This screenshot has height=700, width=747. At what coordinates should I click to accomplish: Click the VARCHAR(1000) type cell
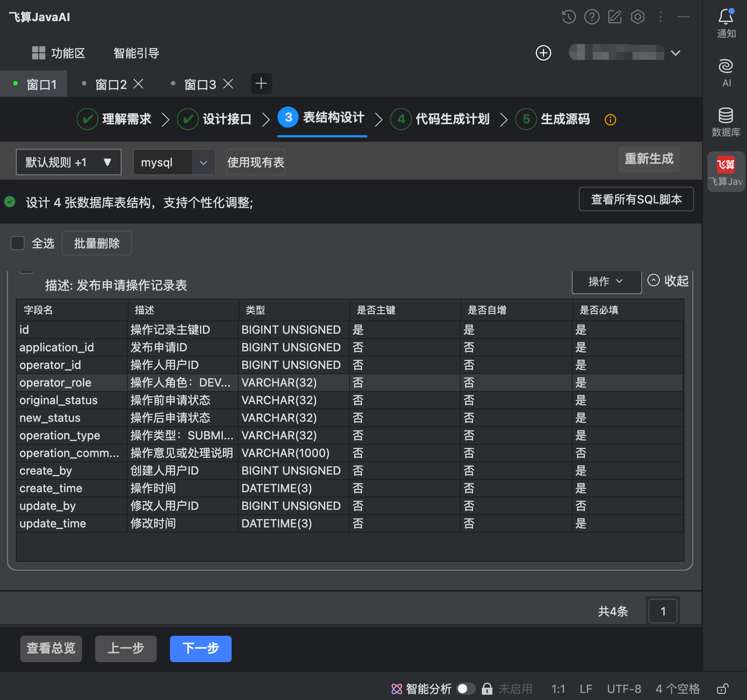294,453
